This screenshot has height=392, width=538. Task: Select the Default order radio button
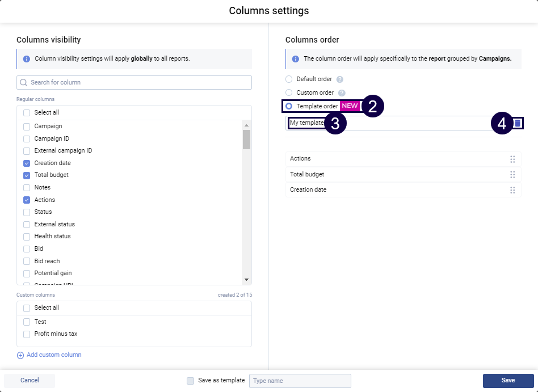[289, 79]
